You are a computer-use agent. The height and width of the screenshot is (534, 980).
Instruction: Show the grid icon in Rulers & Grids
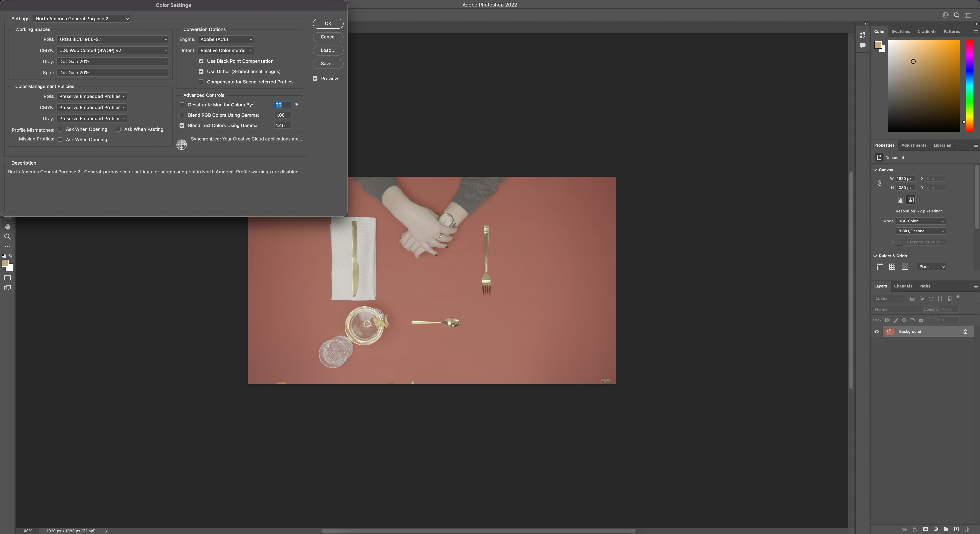point(892,267)
